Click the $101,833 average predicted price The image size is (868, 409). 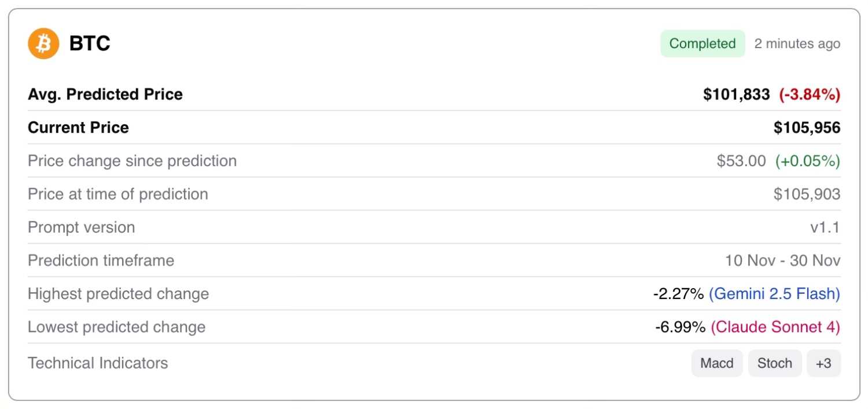(736, 95)
